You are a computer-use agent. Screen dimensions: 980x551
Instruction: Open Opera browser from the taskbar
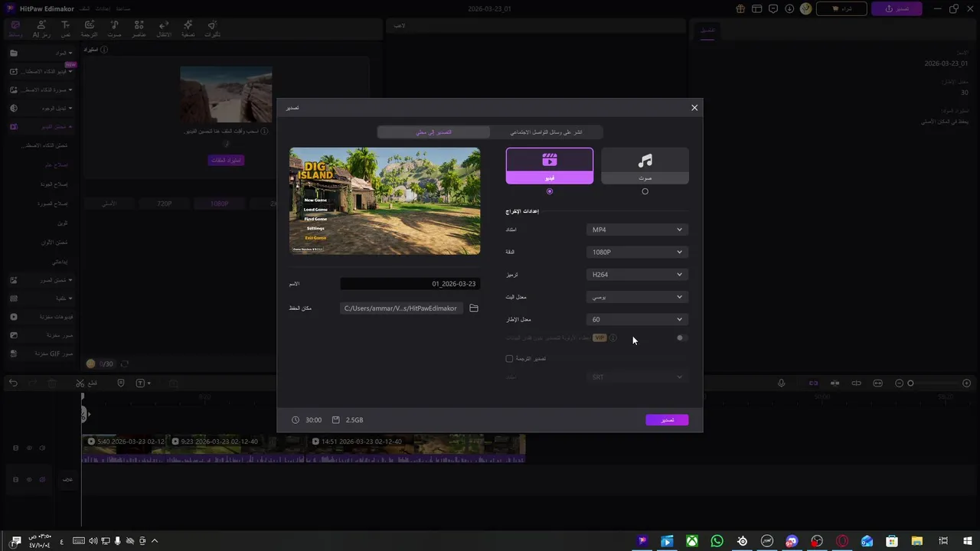click(x=842, y=541)
